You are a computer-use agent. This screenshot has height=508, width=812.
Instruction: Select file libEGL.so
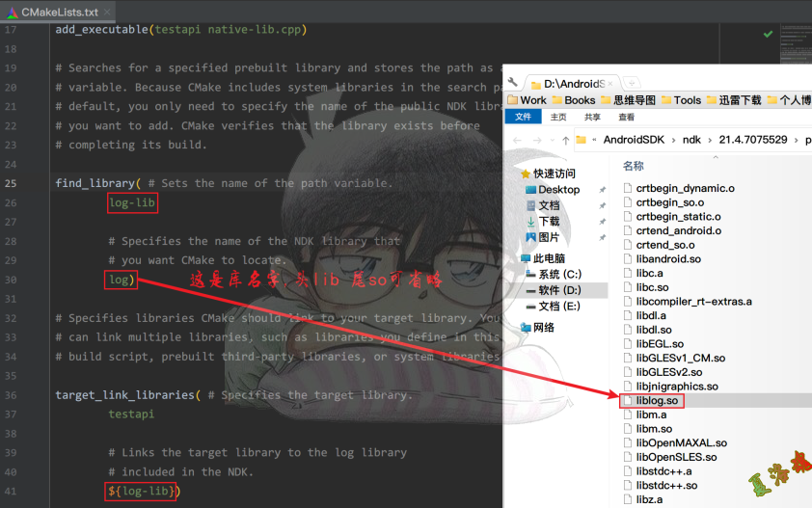tap(654, 344)
